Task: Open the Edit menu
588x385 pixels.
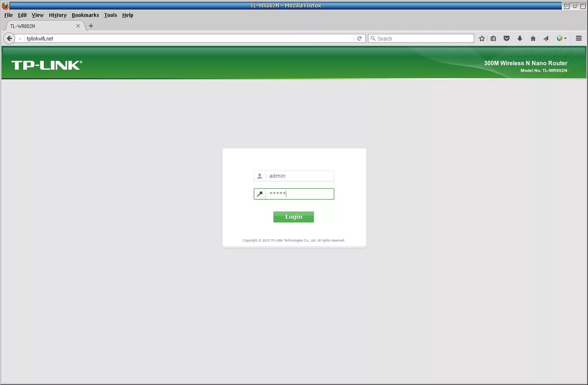Action: [22, 15]
